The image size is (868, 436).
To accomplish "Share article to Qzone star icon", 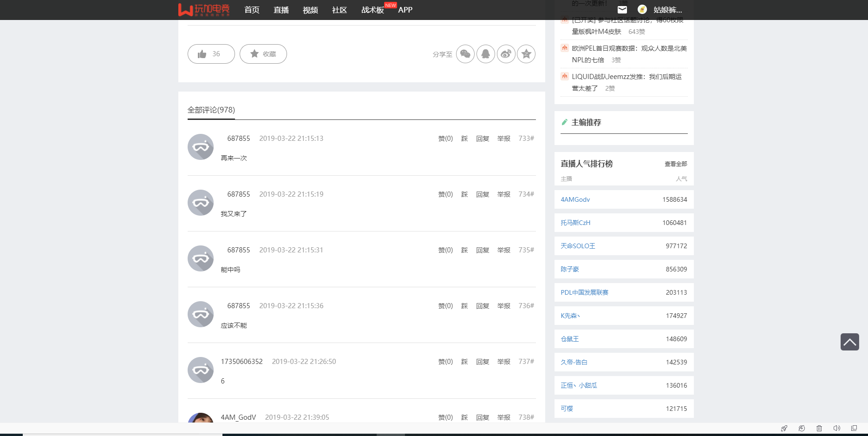I will pyautogui.click(x=526, y=54).
